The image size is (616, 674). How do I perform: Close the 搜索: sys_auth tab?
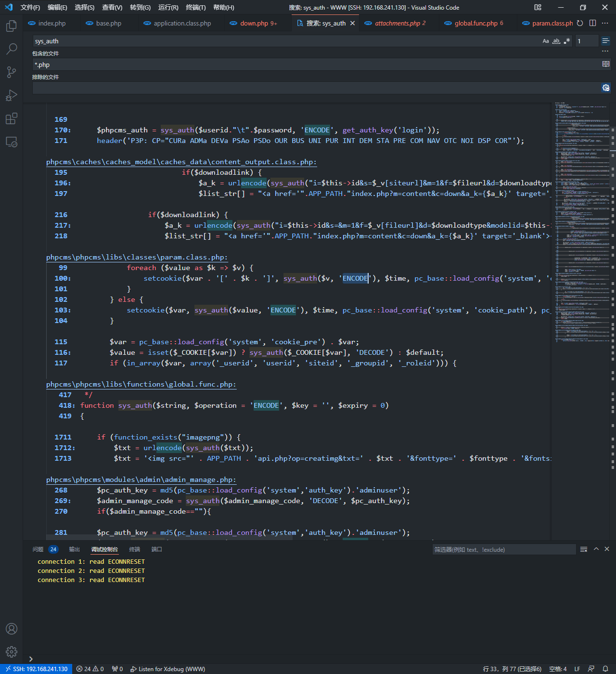[x=353, y=23]
